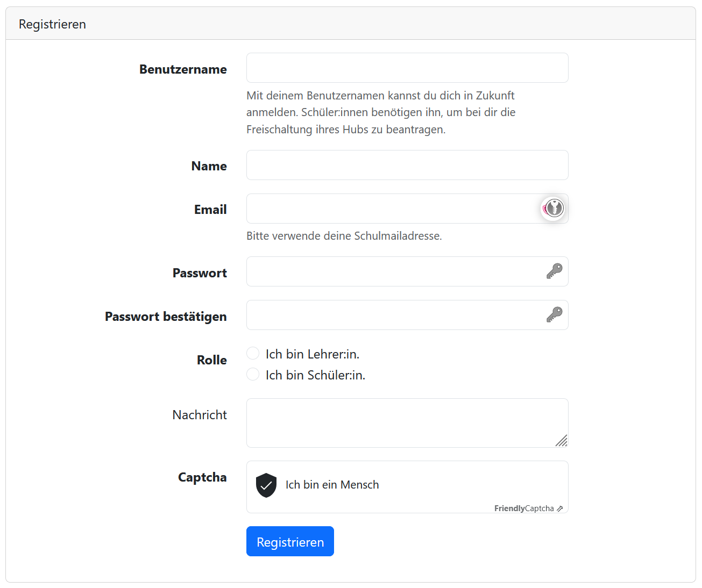Viewport: 702px width, 588px height.
Task: Click the "Ich bin ein Mensch" captcha text
Action: (x=332, y=485)
